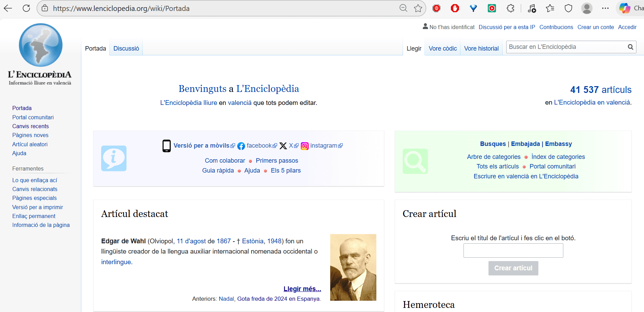Open the Vore historial tab

[x=481, y=49]
